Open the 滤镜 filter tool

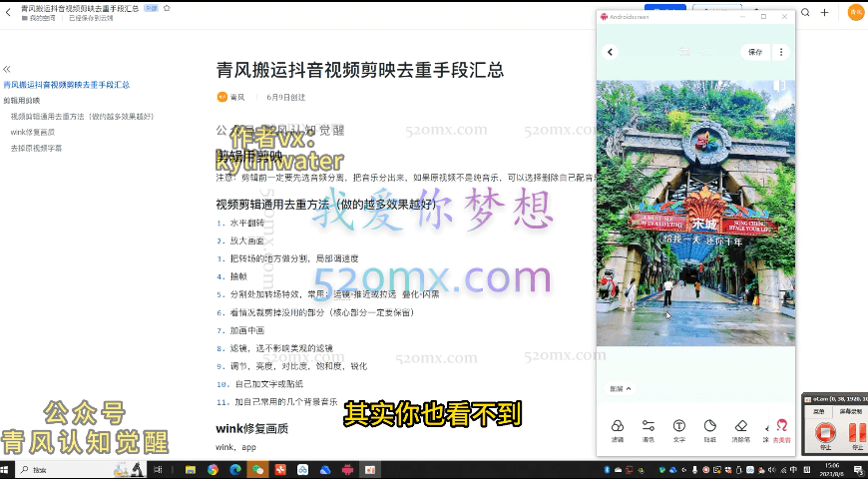click(x=618, y=431)
